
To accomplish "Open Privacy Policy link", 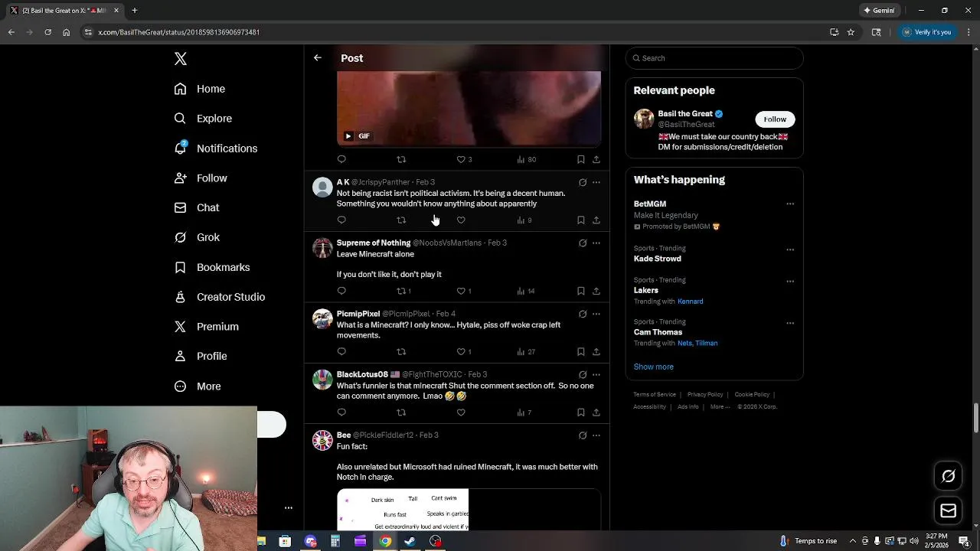I will click(x=705, y=395).
